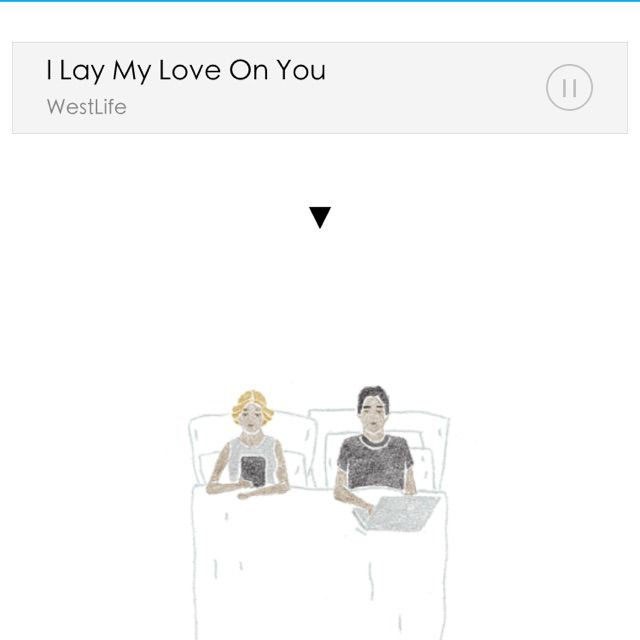This screenshot has width=640, height=640.
Task: Click the man's dark gray t-shirt
Action: coord(375,462)
